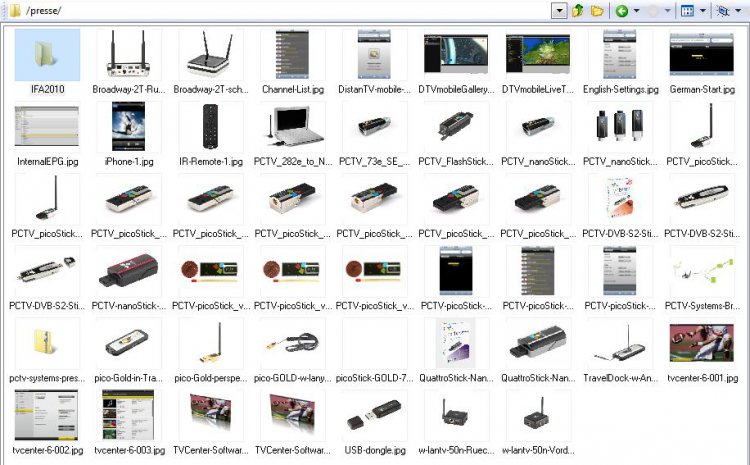
Task: Select the iPhone-1.jpg thumbnail
Action: (128, 126)
